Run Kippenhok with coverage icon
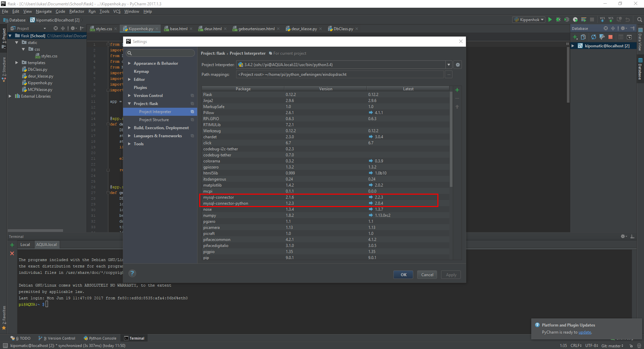 click(567, 20)
